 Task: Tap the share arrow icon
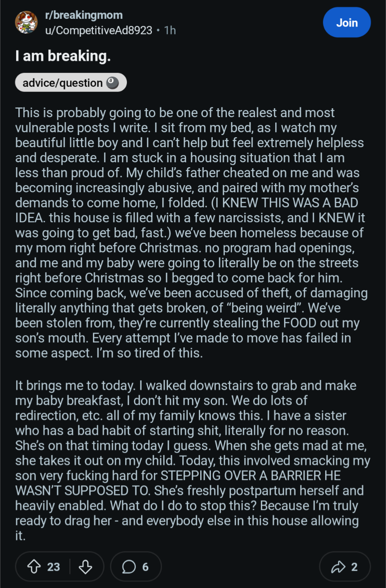click(x=337, y=567)
